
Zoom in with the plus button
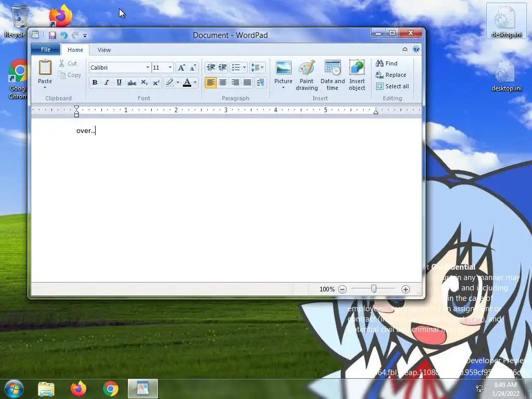point(405,289)
